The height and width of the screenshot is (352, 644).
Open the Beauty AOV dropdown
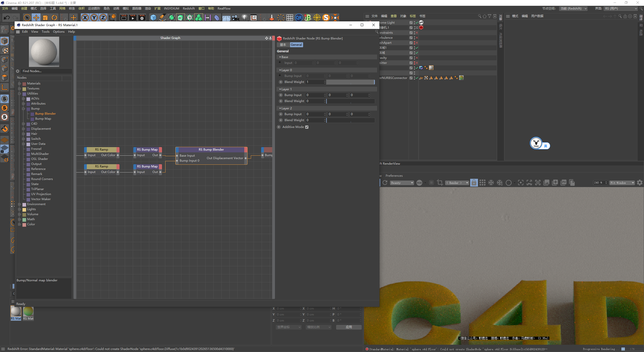(x=402, y=183)
